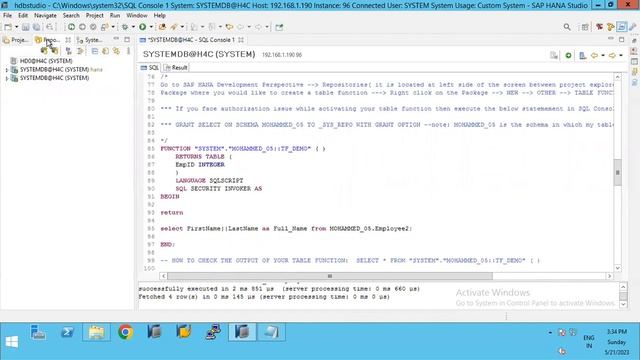
Task: Open the Navigate menu
Action: pyautogui.click(x=45, y=16)
